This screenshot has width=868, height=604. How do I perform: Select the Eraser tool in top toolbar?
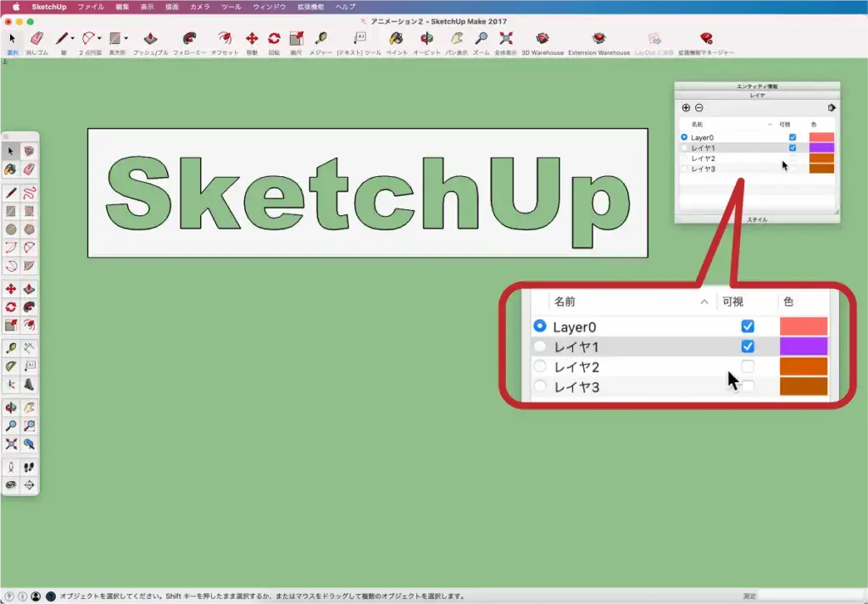coord(36,39)
